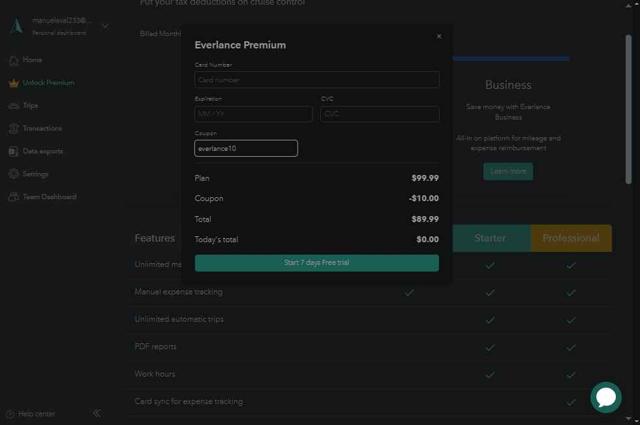640x425 pixels.
Task: Close the Everlance Premium dialog
Action: pyautogui.click(x=439, y=36)
